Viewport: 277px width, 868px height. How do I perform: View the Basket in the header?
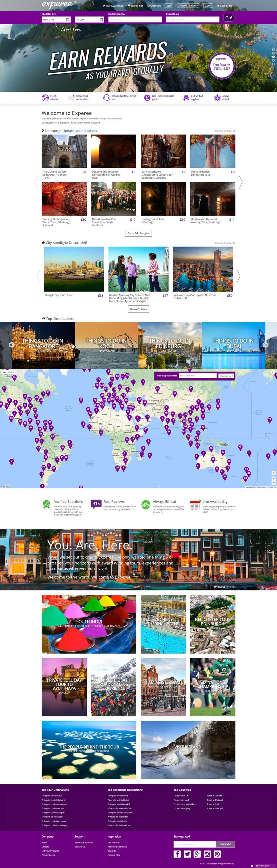click(x=225, y=6)
